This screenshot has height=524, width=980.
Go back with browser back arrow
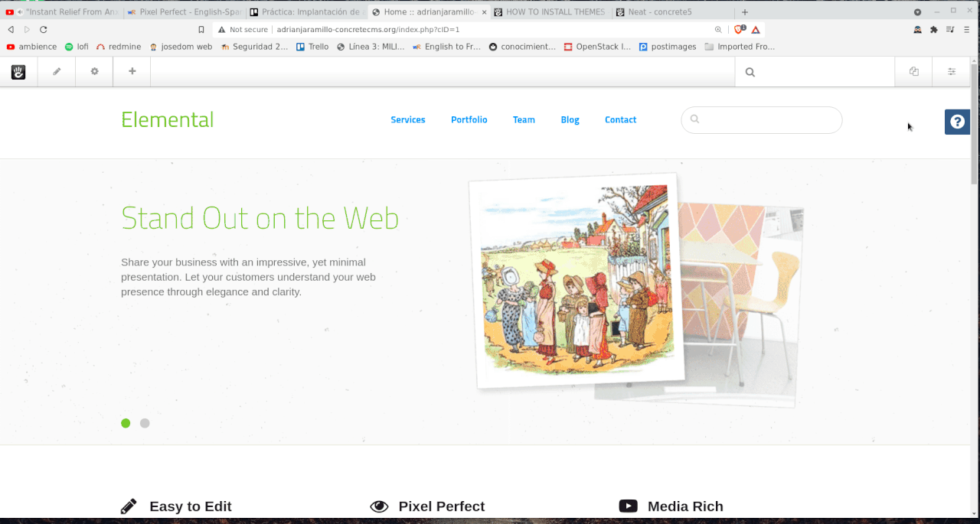pyautogui.click(x=11, y=29)
